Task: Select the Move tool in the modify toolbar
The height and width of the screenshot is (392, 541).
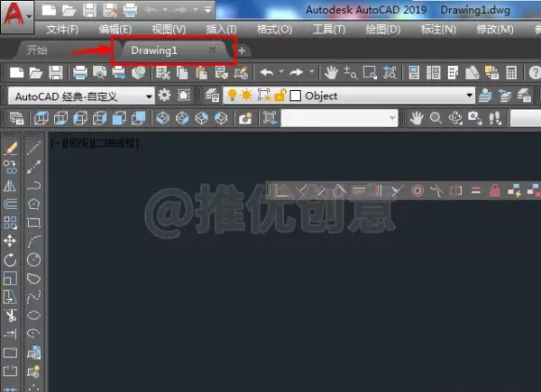Action: (10, 241)
